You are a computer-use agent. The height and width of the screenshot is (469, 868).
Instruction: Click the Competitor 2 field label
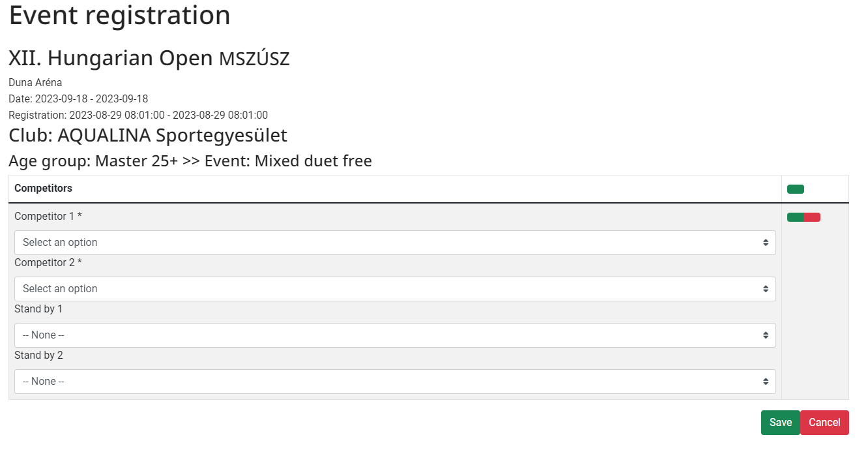coord(48,263)
